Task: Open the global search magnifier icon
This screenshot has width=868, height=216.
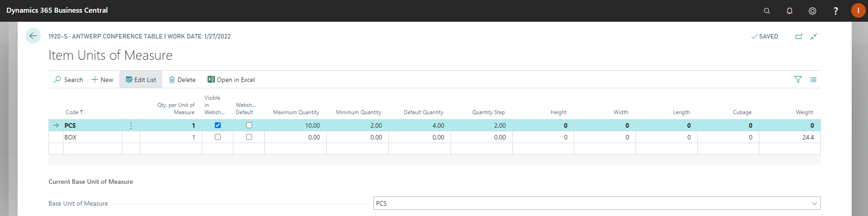Action: 767,11
